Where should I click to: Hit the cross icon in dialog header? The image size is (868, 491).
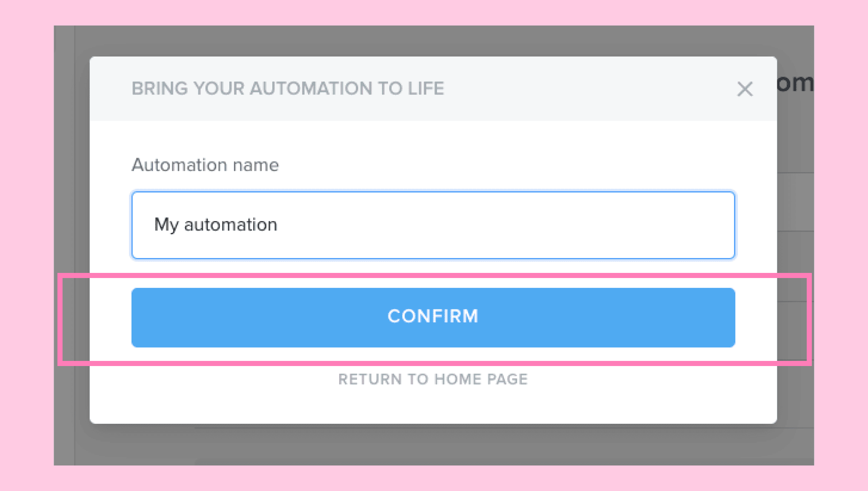click(745, 89)
